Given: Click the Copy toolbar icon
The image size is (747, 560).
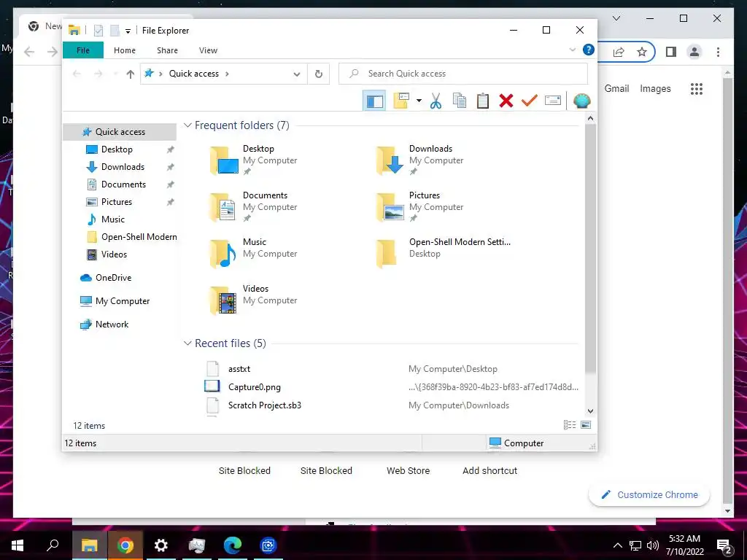Looking at the screenshot, I should tap(460, 101).
